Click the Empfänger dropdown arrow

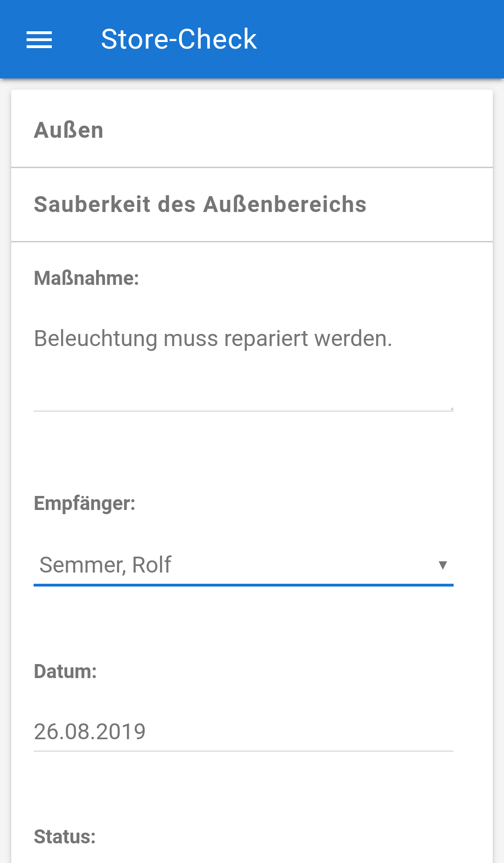click(443, 565)
